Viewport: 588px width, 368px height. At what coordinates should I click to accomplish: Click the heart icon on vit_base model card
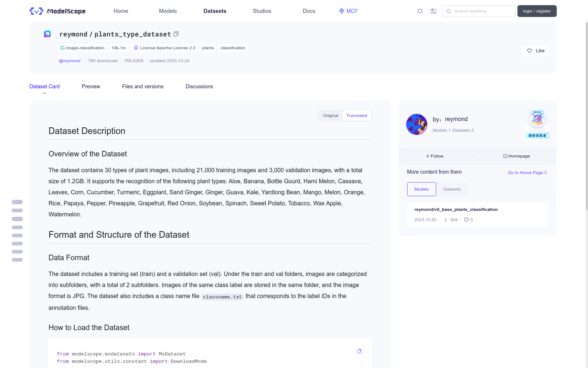pyautogui.click(x=466, y=220)
